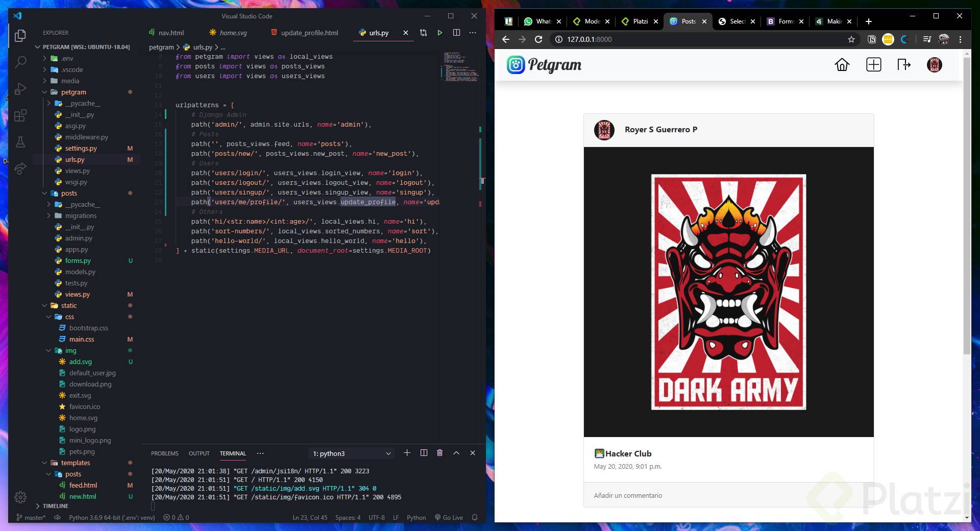Open the Explorer view in activity bar
Screen dimensions: 980x531
tap(20, 36)
